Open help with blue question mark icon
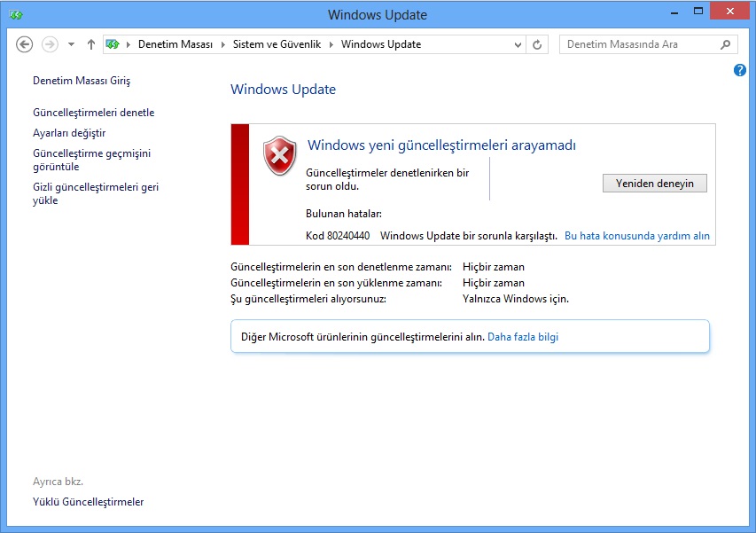The image size is (756, 533). 740,70
